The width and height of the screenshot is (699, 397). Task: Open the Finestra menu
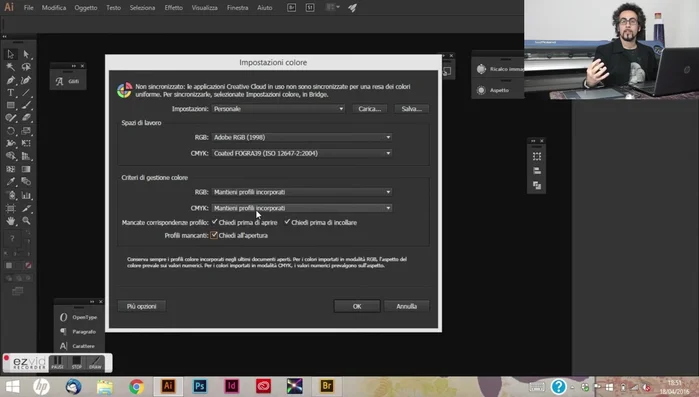pyautogui.click(x=237, y=8)
